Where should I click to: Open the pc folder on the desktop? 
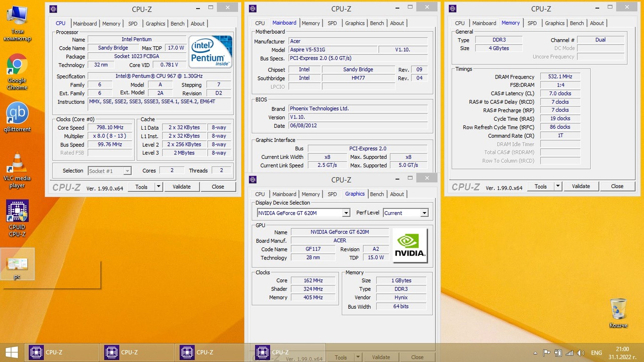pos(17,264)
